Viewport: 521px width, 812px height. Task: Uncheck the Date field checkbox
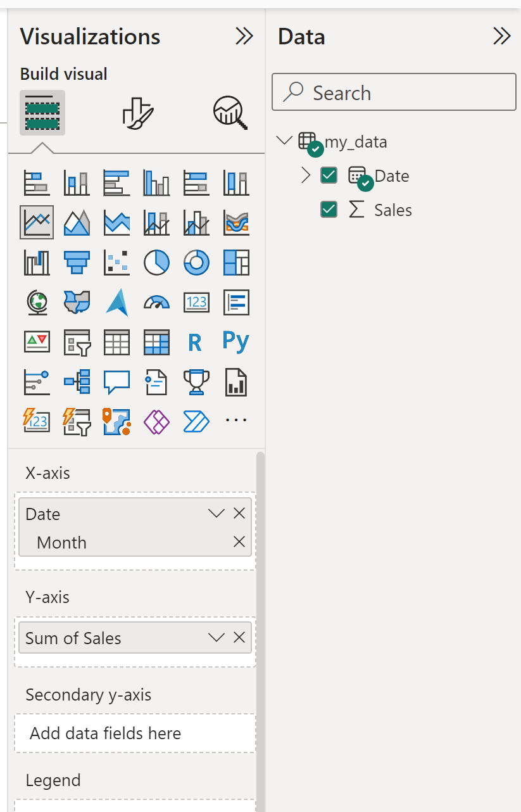click(329, 175)
